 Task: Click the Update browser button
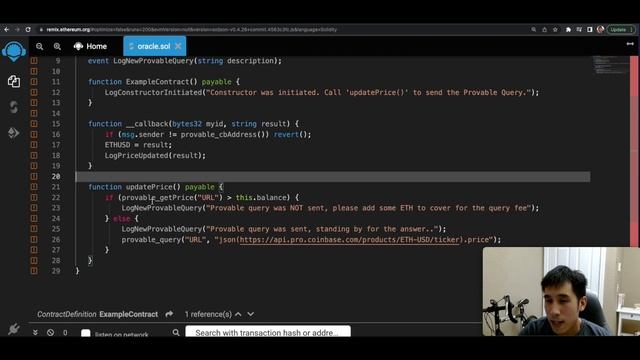coord(621,29)
